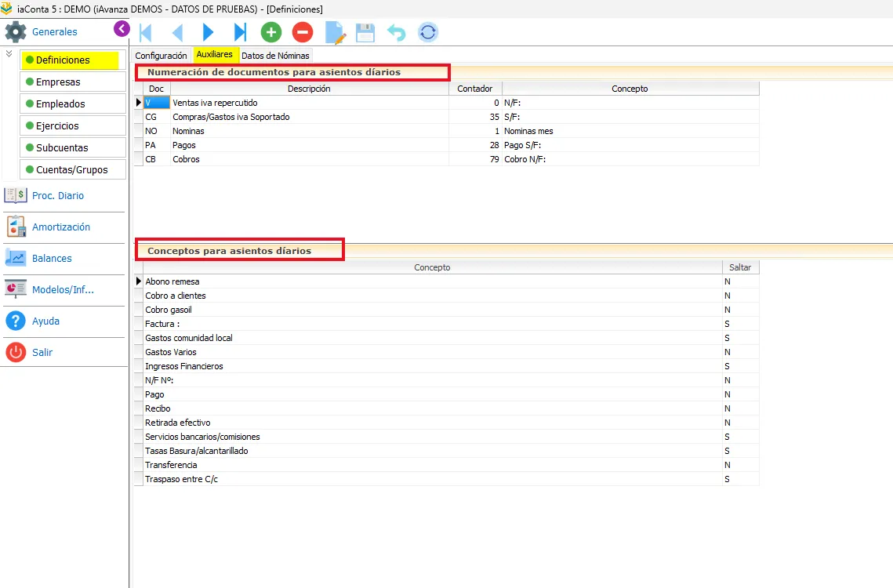Select the Pagos document row
Image resolution: width=893 pixels, height=588 pixels.
click(447, 145)
